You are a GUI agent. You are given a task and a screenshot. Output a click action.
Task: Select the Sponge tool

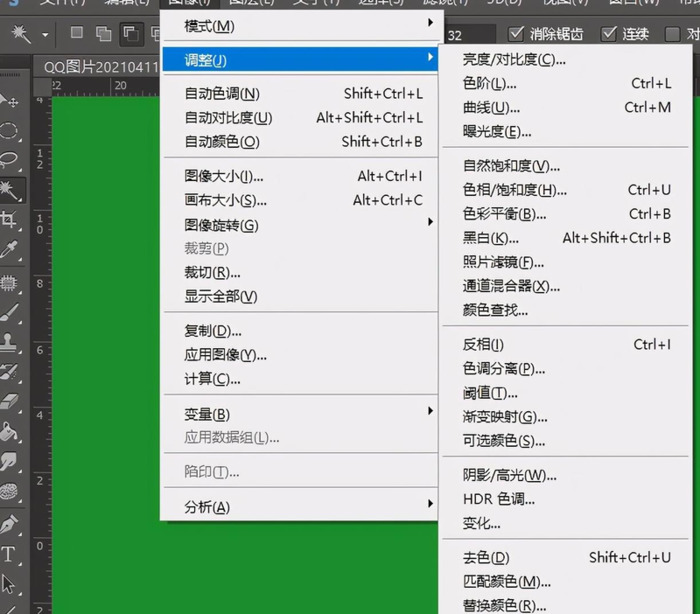coord(9,491)
